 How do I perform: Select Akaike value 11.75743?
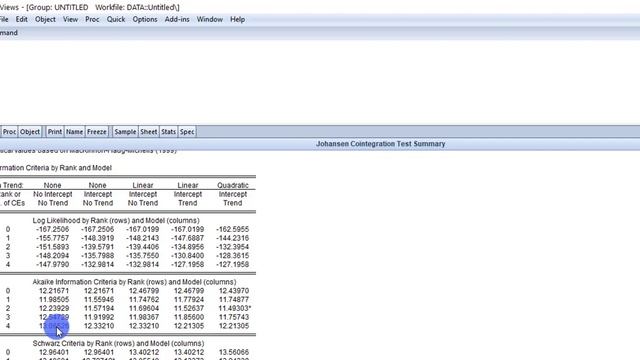click(234, 317)
